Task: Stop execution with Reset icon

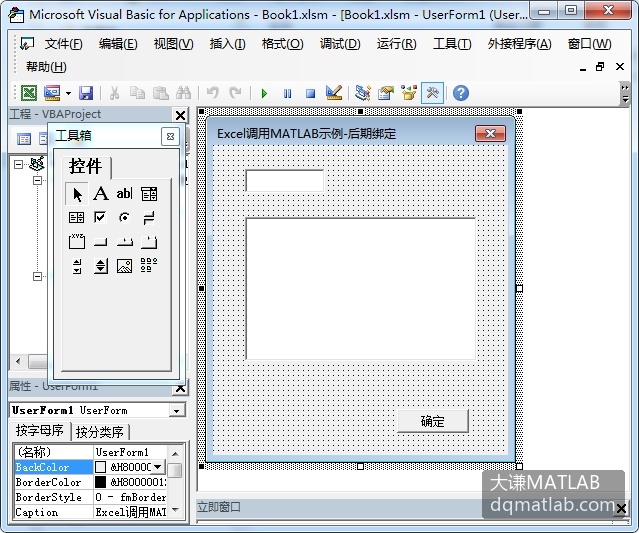Action: pos(311,94)
